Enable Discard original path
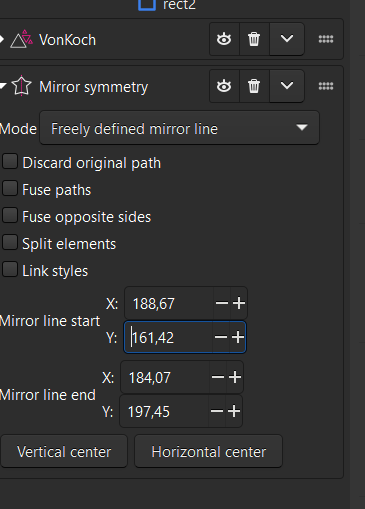 pyautogui.click(x=10, y=162)
